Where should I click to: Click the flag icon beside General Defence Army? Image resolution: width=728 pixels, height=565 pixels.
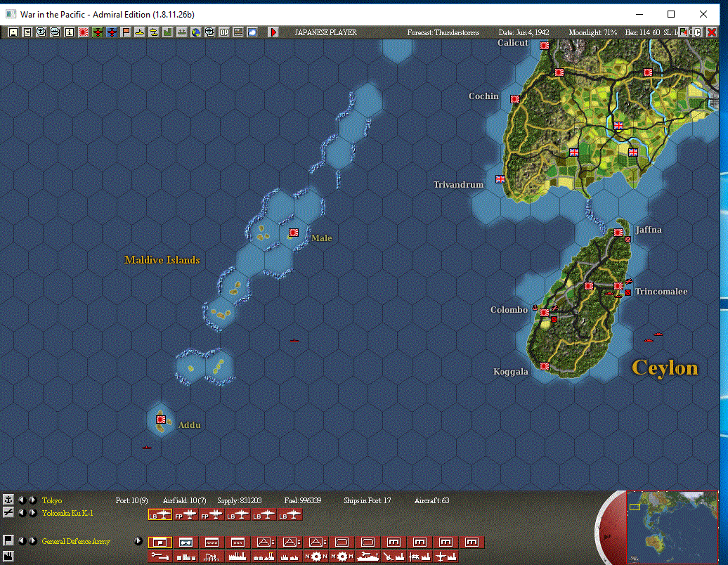coord(8,540)
